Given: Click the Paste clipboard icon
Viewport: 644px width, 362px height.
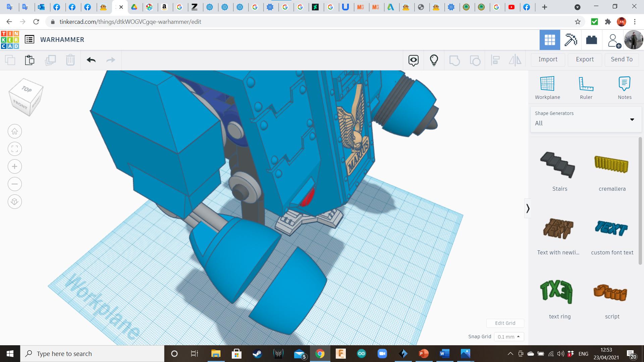Looking at the screenshot, I should [30, 60].
